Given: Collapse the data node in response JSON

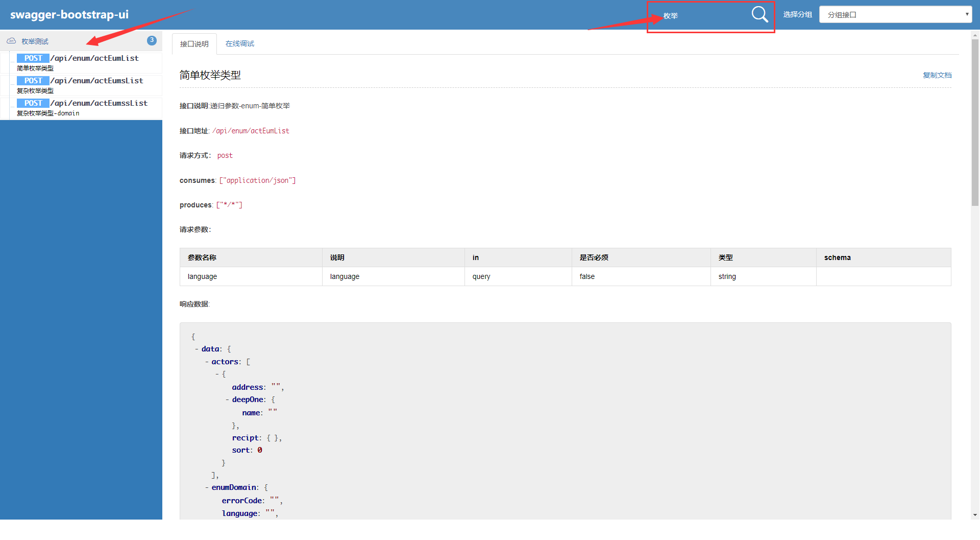Looking at the screenshot, I should [197, 349].
